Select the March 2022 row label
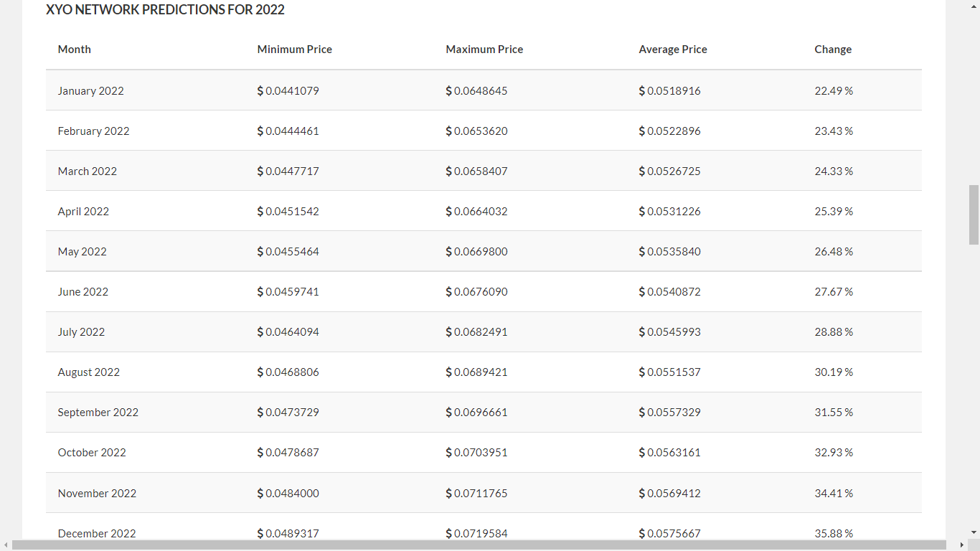Viewport: 980px width, 551px height. tap(88, 171)
